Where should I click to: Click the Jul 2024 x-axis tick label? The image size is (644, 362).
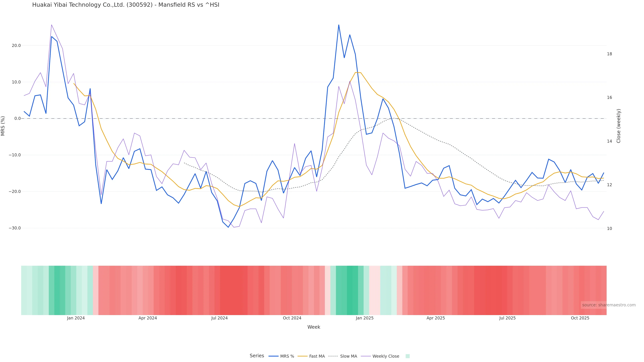219,318
